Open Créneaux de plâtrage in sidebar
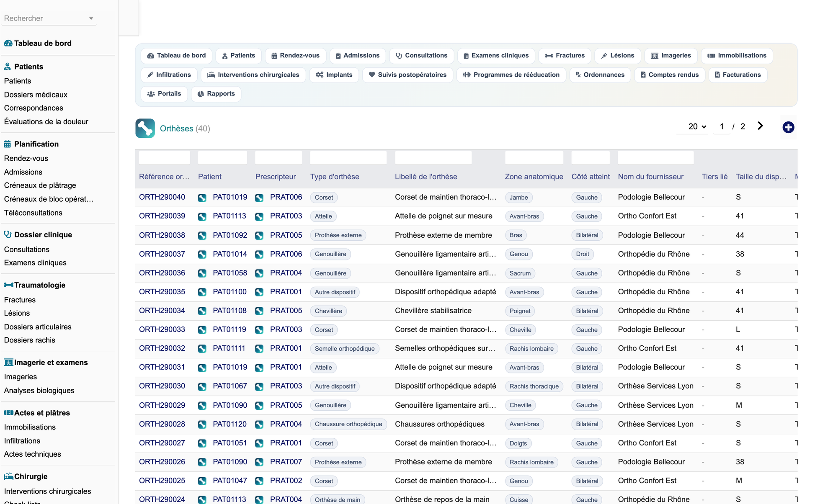 (x=40, y=185)
